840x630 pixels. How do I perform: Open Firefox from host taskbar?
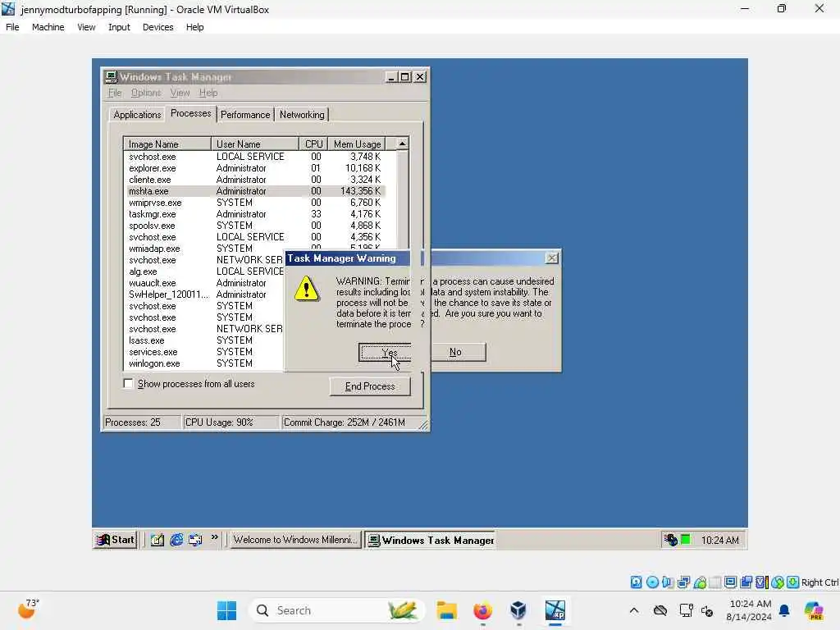[x=482, y=610]
